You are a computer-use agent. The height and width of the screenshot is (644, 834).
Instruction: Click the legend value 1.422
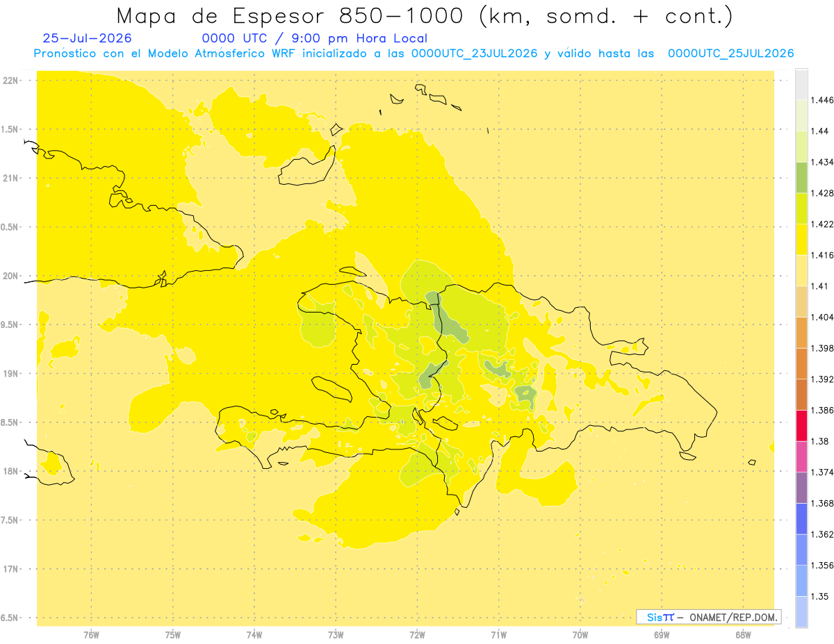[821, 224]
